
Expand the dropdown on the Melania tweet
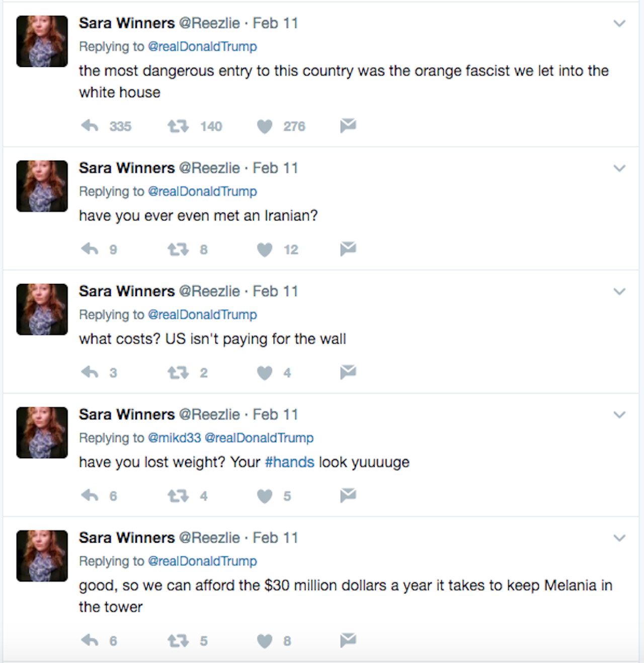pos(619,537)
